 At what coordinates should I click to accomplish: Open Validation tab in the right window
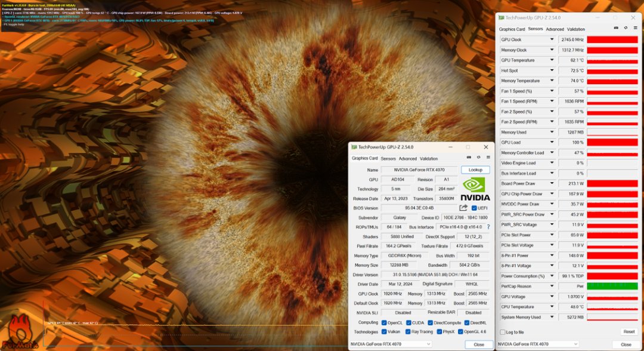(576, 29)
